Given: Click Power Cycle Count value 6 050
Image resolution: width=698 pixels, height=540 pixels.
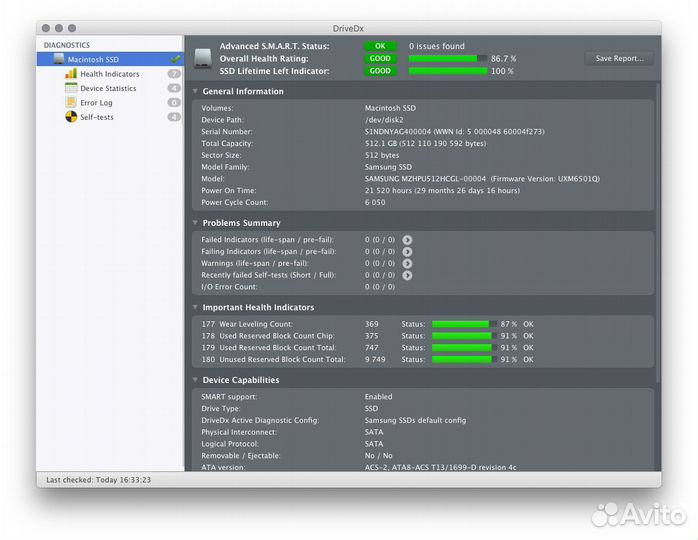Looking at the screenshot, I should 375,202.
